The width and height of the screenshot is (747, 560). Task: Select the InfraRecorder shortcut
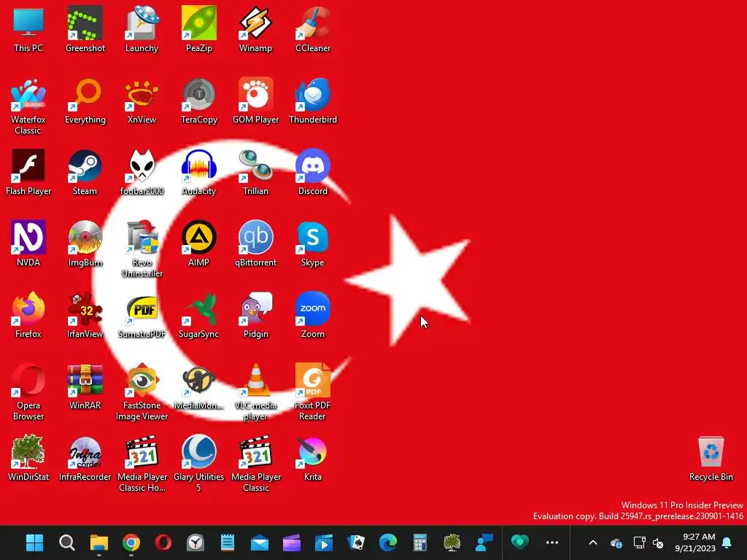click(85, 458)
